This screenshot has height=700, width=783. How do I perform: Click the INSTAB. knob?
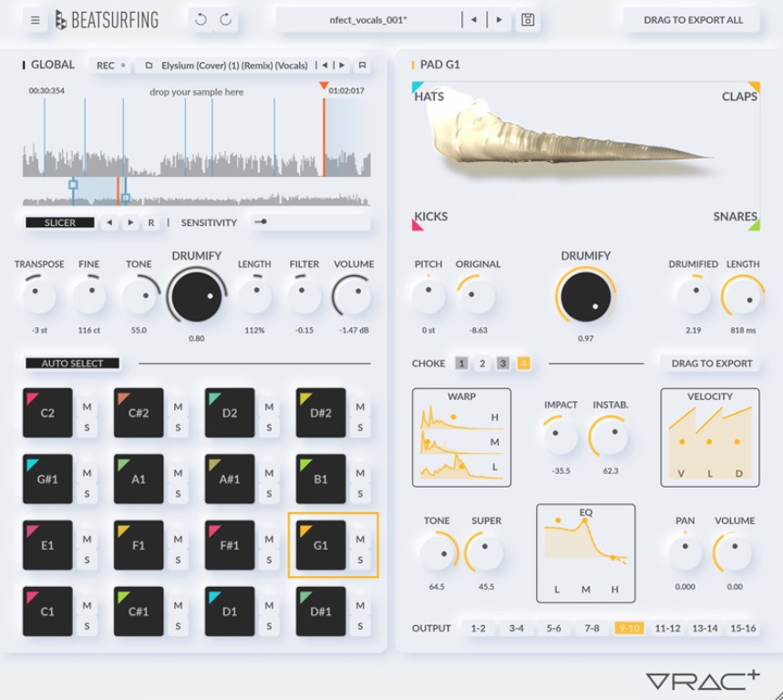[x=610, y=437]
